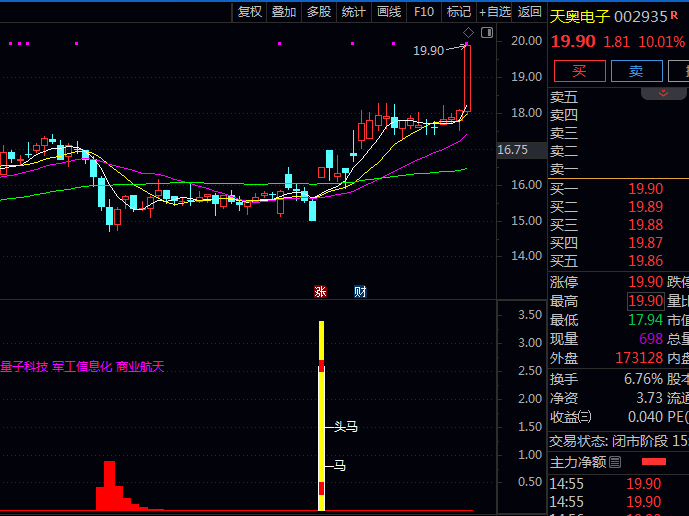Click the stock code 002935
689x516 pixels.
(x=641, y=17)
